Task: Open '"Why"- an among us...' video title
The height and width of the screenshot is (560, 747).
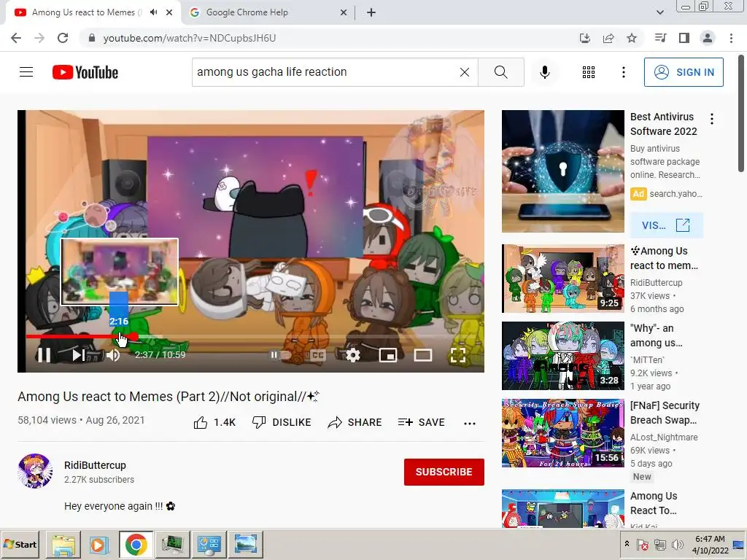Action: pos(657,335)
